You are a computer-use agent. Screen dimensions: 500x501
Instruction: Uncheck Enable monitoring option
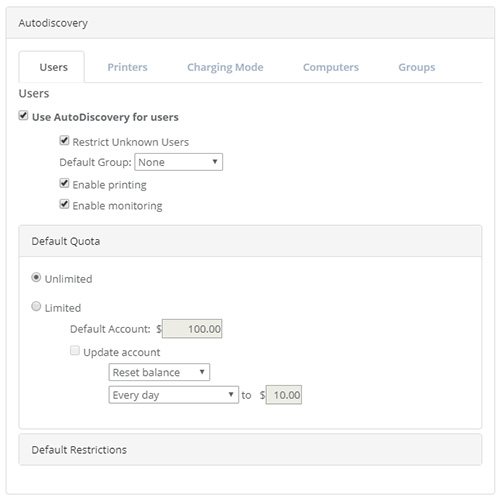(x=64, y=204)
